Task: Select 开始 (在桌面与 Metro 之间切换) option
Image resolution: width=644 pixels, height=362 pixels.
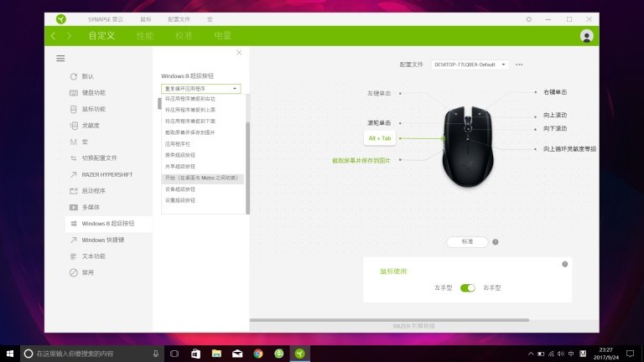Action: click(x=201, y=178)
